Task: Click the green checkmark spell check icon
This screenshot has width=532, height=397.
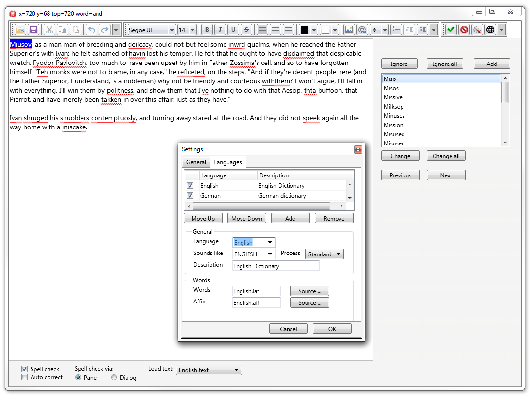Action: point(451,30)
